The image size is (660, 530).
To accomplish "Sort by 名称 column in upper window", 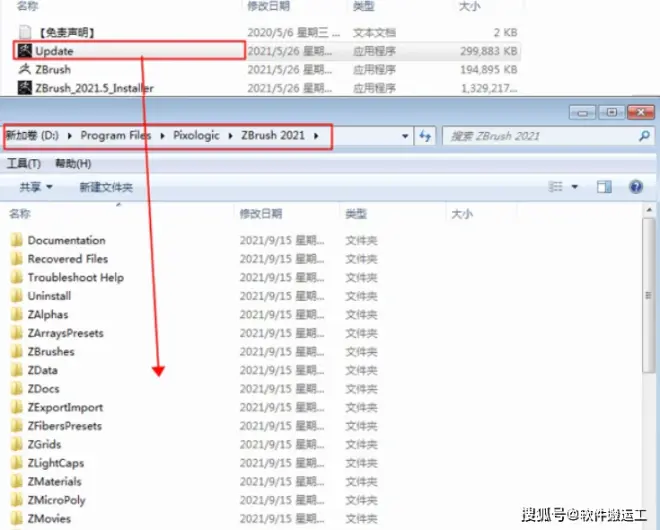I will coord(27,6).
